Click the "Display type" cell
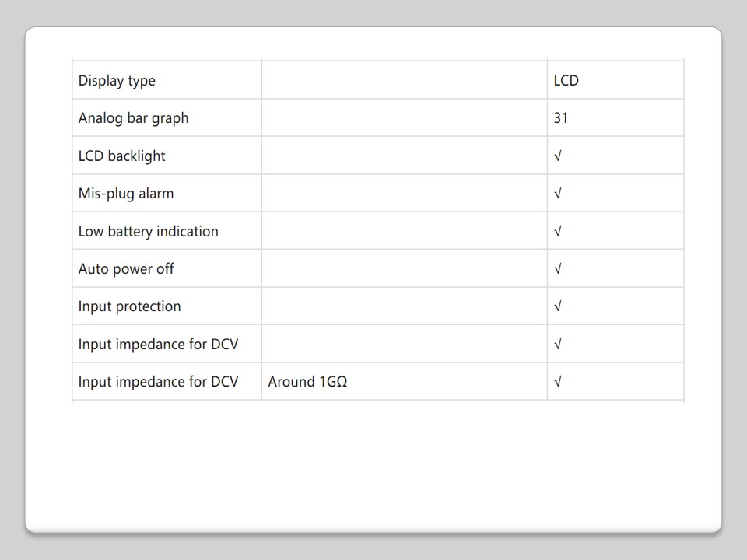Viewport: 747px width, 560px height. click(x=117, y=81)
